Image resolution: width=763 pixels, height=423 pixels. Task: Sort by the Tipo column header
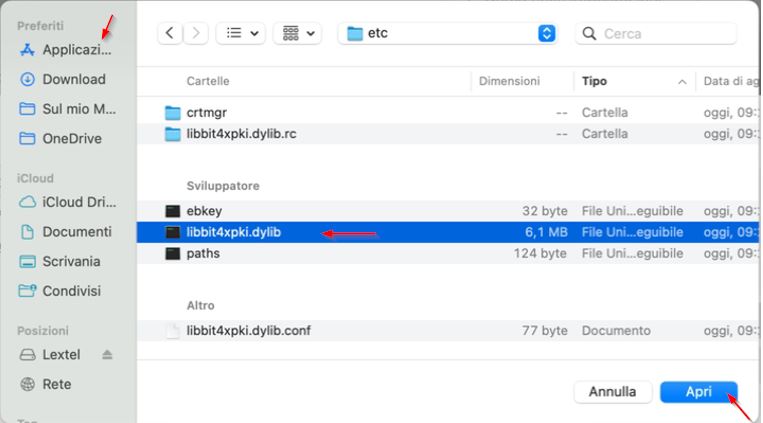pos(595,81)
